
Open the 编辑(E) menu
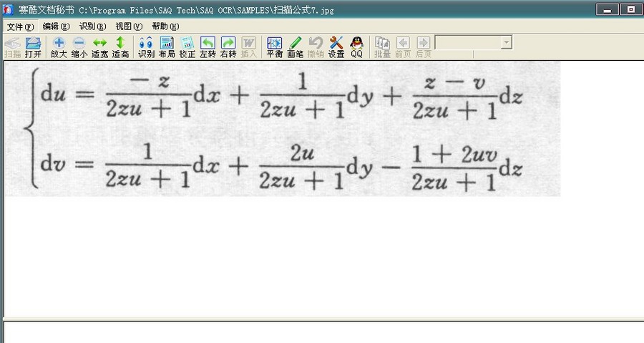57,26
